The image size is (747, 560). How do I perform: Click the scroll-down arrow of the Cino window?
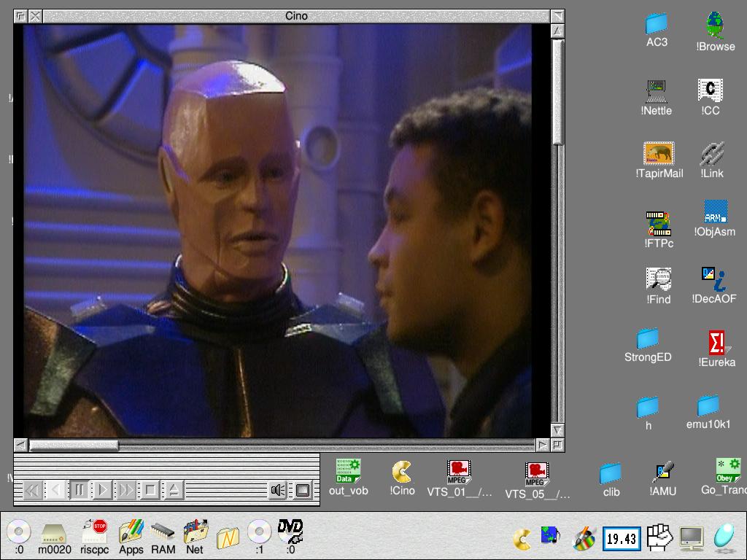tap(558, 430)
